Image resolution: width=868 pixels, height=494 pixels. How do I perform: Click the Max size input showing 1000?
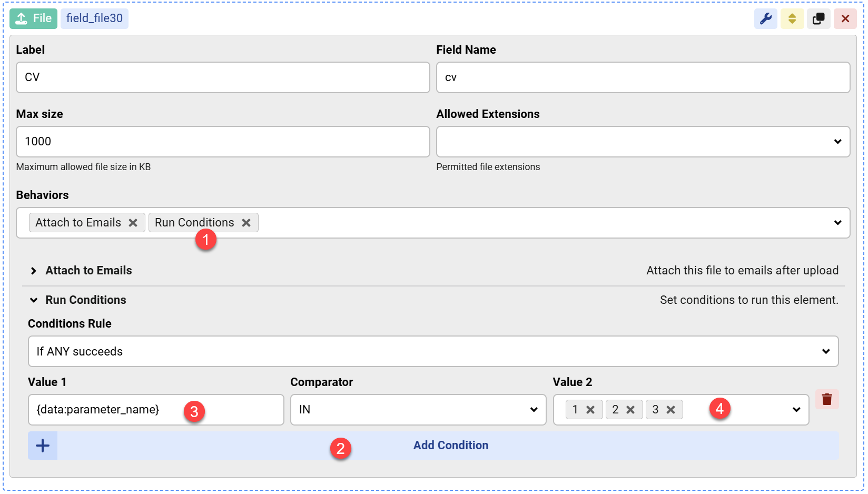[x=222, y=141]
